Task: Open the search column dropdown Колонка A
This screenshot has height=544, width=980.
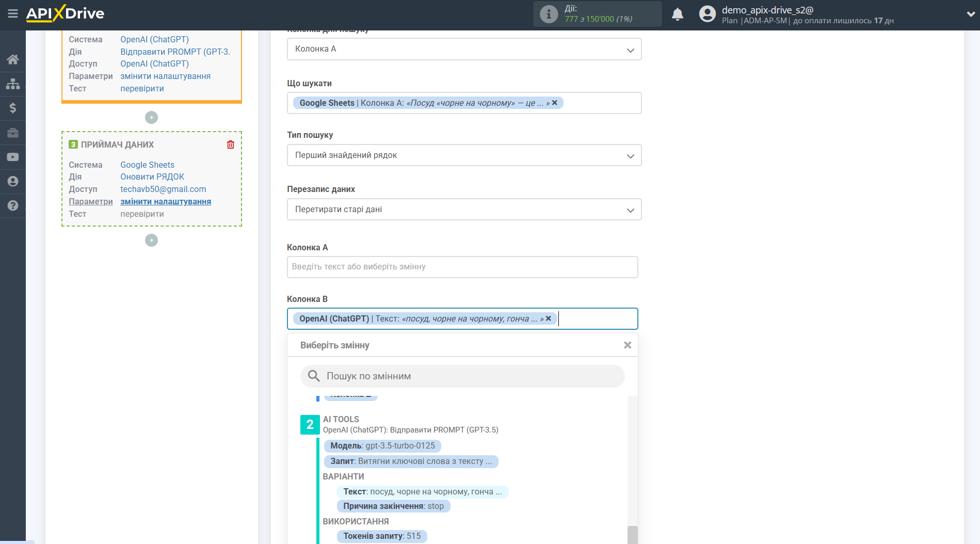Action: coord(464,49)
